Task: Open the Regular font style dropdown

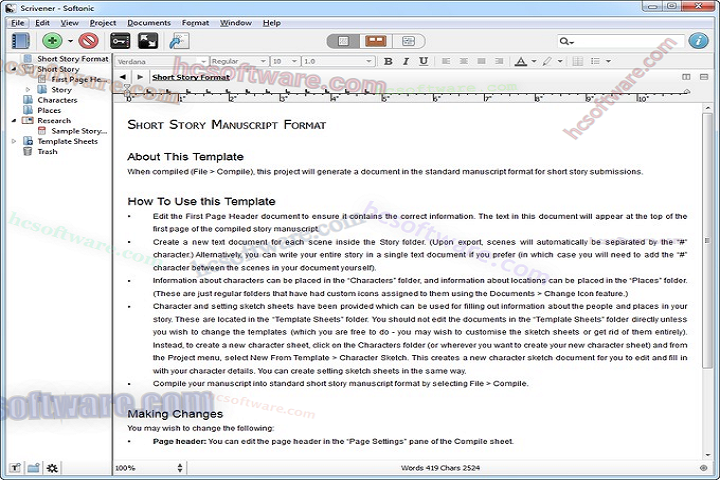Action: point(239,61)
